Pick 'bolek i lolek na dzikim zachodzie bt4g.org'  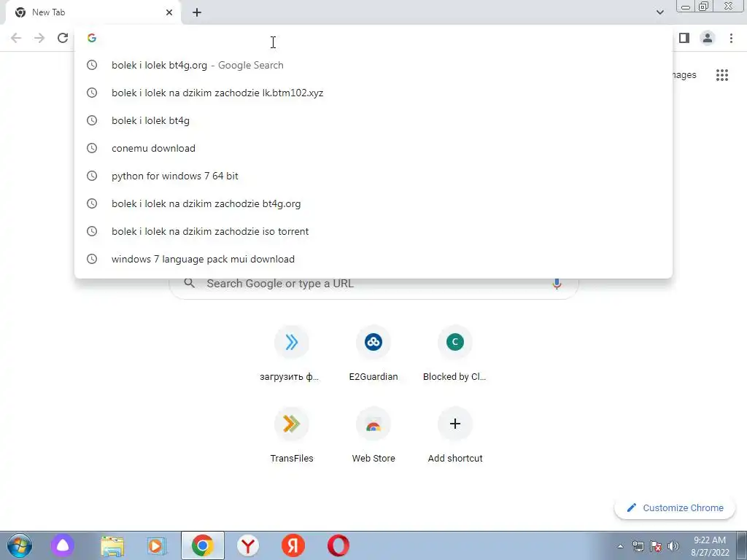373,204
